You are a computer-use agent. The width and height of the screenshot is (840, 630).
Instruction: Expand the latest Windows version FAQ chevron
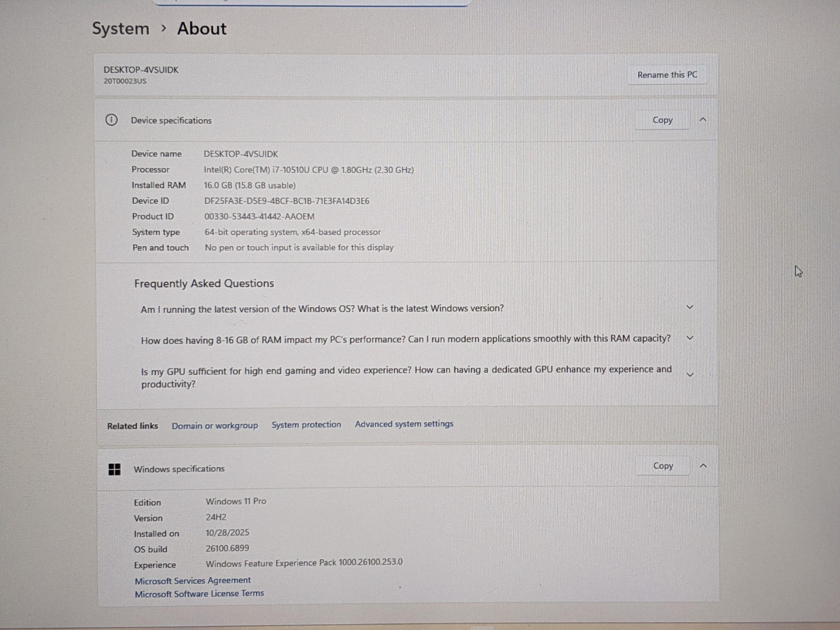[690, 307]
